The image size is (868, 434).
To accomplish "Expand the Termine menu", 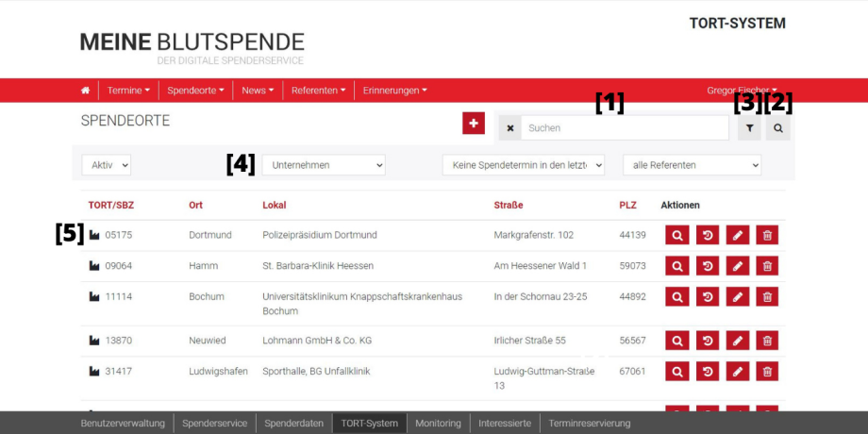I will pos(128,91).
